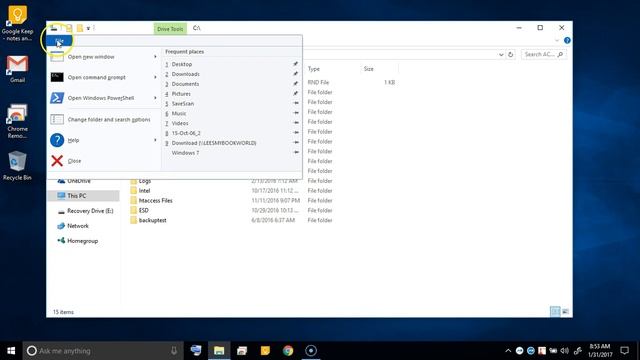Open the Gmail desktop shortcut

point(17,69)
